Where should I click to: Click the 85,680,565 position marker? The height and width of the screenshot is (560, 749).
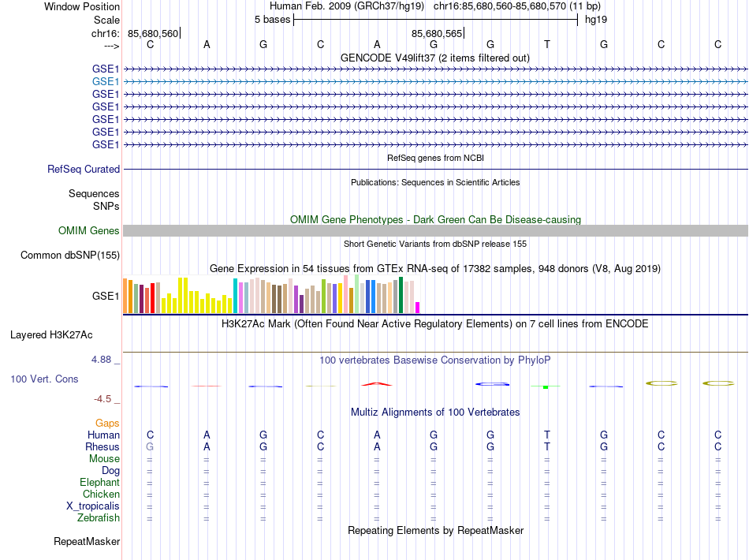(x=437, y=33)
